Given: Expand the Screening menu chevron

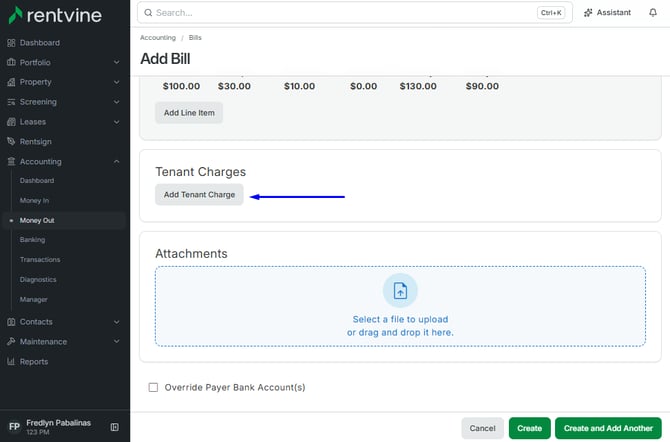Looking at the screenshot, I should click(116, 102).
